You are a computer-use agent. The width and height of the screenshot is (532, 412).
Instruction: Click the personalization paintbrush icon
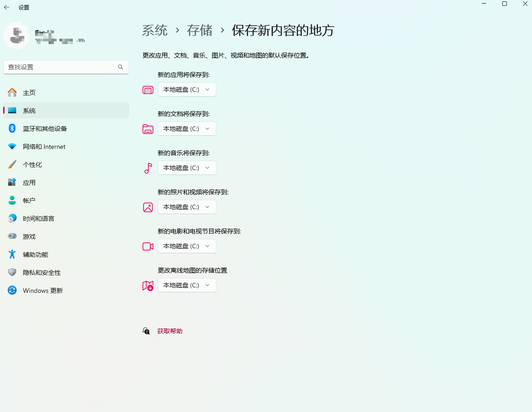12,164
